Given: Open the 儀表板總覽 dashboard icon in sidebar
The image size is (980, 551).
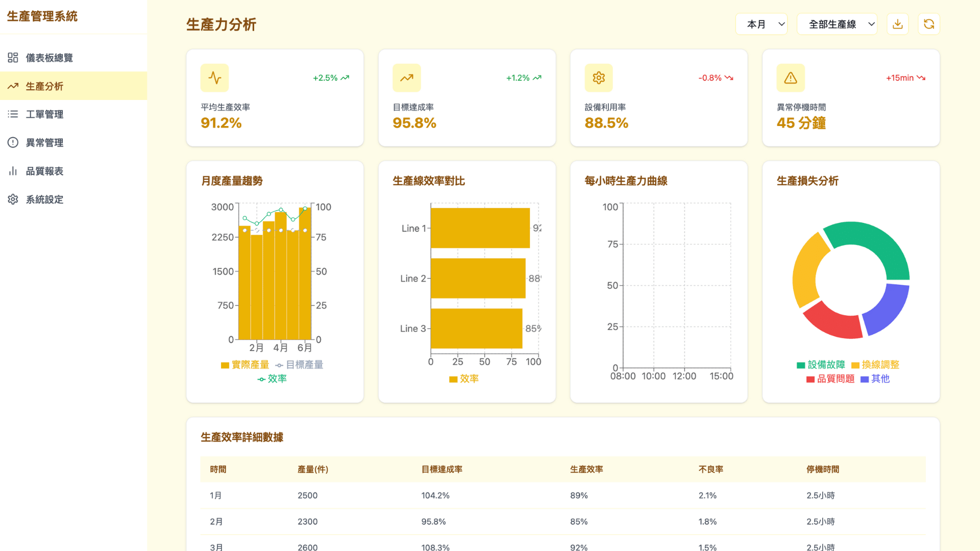Looking at the screenshot, I should tap(13, 58).
